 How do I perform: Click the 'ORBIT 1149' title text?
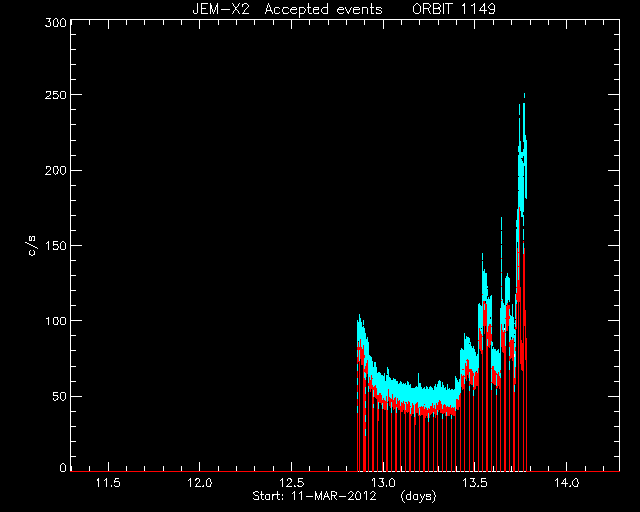(454, 9)
